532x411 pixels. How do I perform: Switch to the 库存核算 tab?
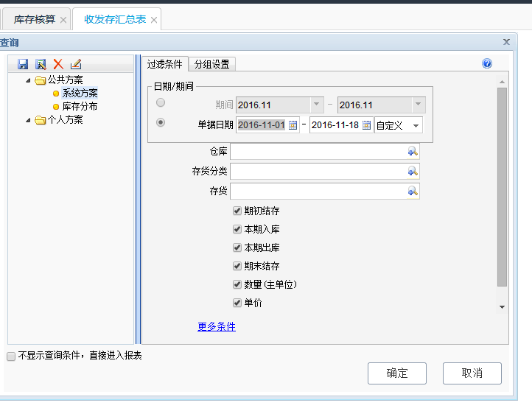[35, 20]
